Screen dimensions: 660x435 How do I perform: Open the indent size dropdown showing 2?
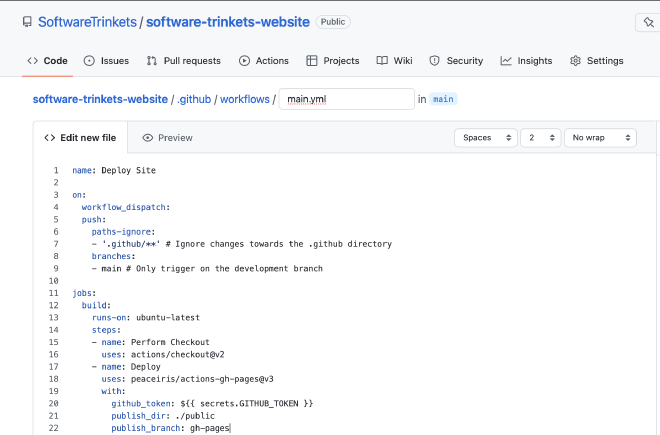(x=539, y=138)
